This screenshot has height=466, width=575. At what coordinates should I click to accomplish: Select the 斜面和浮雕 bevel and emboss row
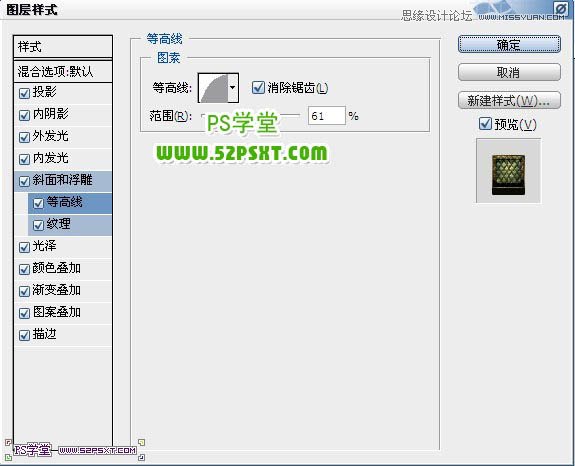[x=63, y=181]
